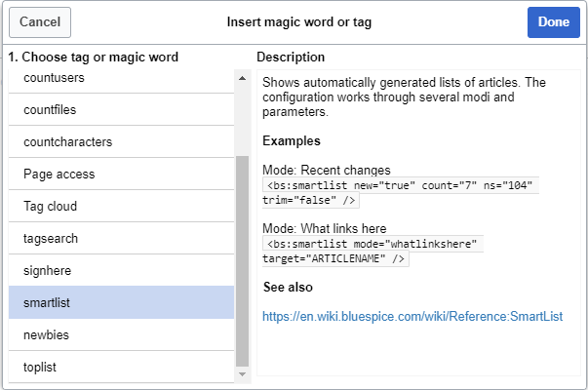588x390 pixels.
Task: Click the scrollbar up arrow
Action: 242,78
